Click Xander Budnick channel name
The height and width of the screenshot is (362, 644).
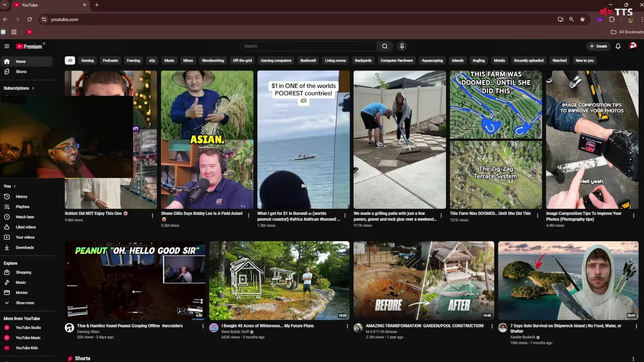coord(523,337)
